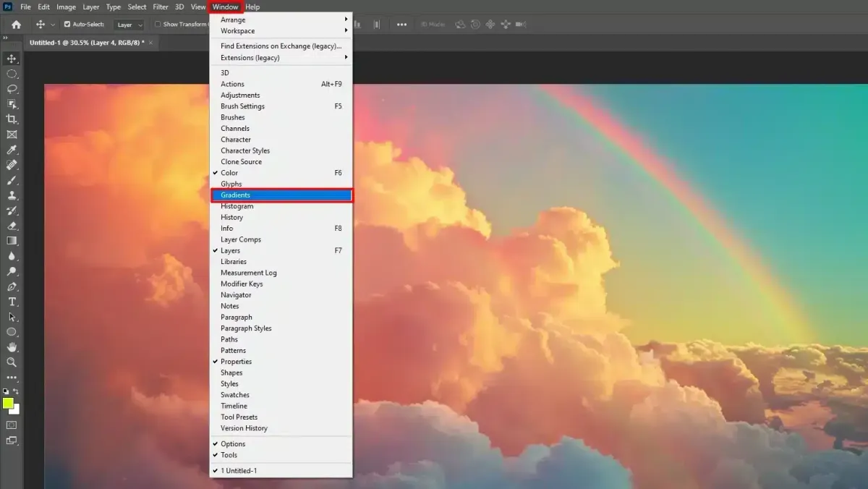Select the Eyedropper tool
868x489 pixels.
click(x=12, y=150)
